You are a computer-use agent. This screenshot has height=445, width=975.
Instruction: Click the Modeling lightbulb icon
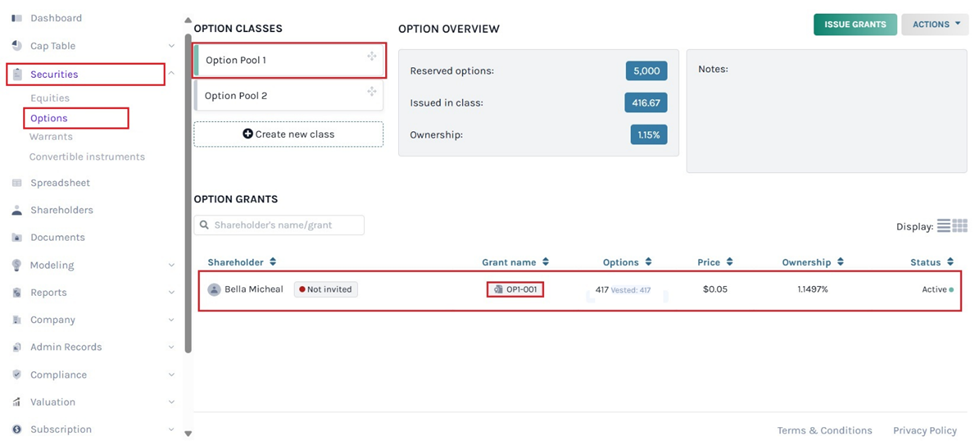pyautogui.click(x=17, y=265)
